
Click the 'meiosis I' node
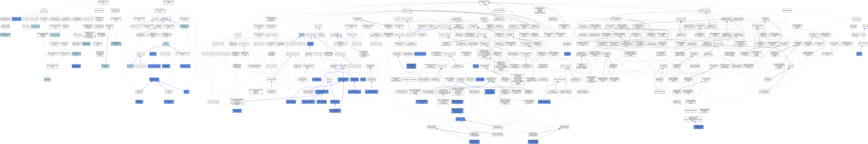[x=330, y=79]
